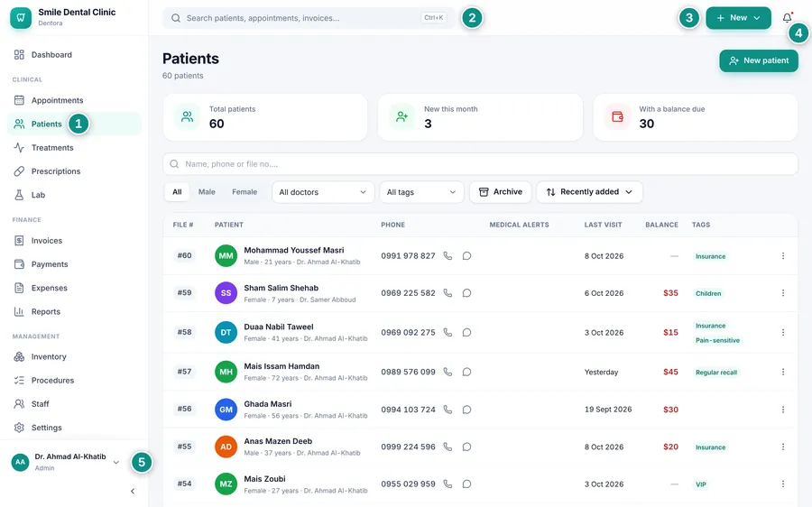The height and width of the screenshot is (507, 812).
Task: Filter patients by Female
Action: 245,192
